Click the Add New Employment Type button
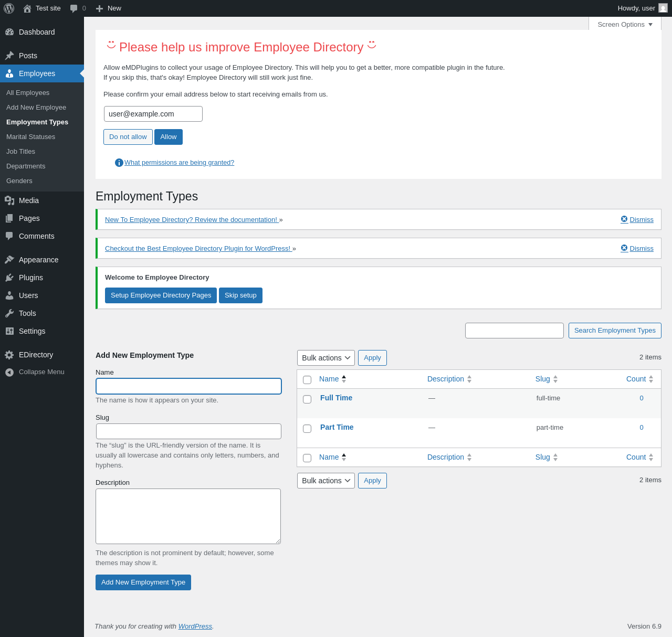 pyautogui.click(x=143, y=582)
